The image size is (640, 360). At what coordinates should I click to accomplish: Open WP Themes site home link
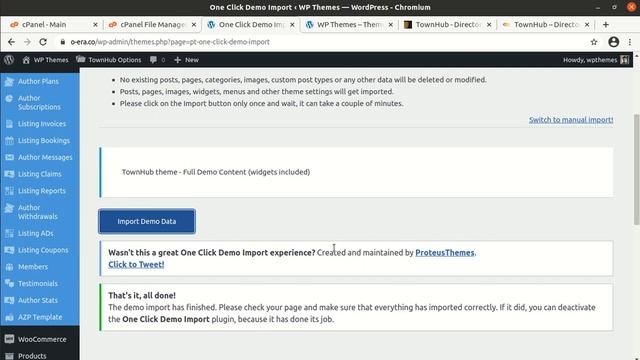(x=45, y=60)
